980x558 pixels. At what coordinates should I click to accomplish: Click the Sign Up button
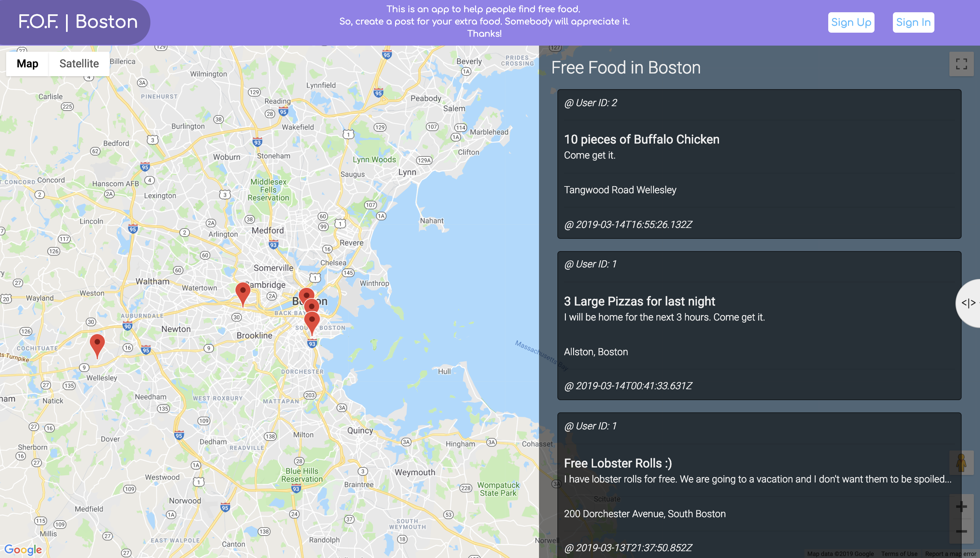[851, 22]
